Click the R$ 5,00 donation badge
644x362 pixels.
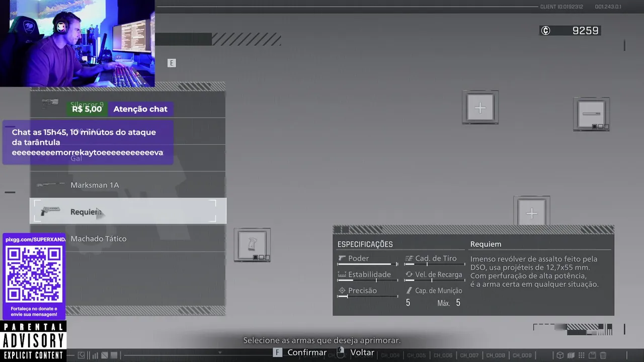[87, 109]
